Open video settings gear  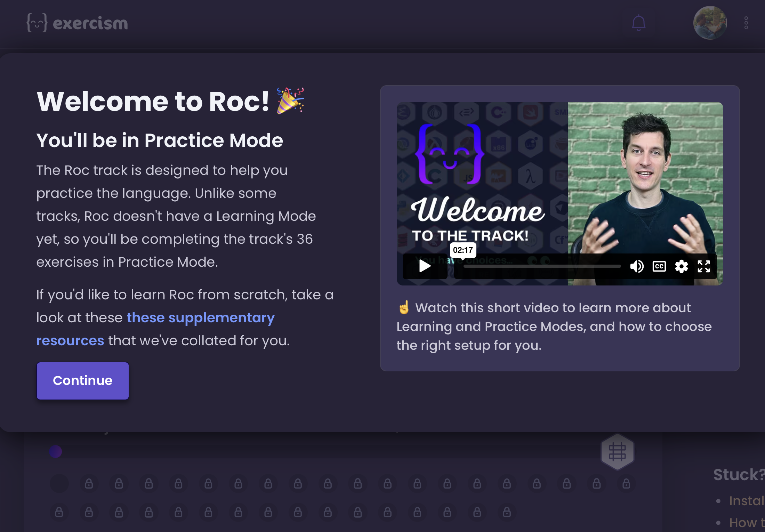coord(682,266)
